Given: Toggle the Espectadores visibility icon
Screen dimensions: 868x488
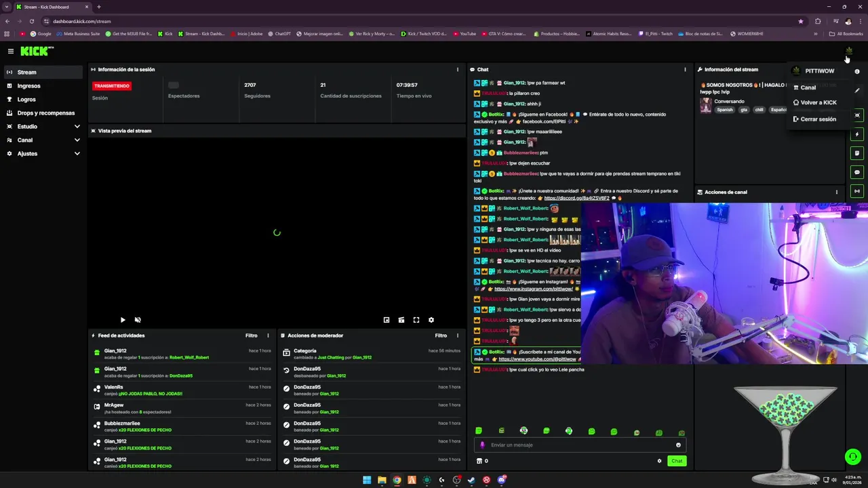Looking at the screenshot, I should point(174,85).
